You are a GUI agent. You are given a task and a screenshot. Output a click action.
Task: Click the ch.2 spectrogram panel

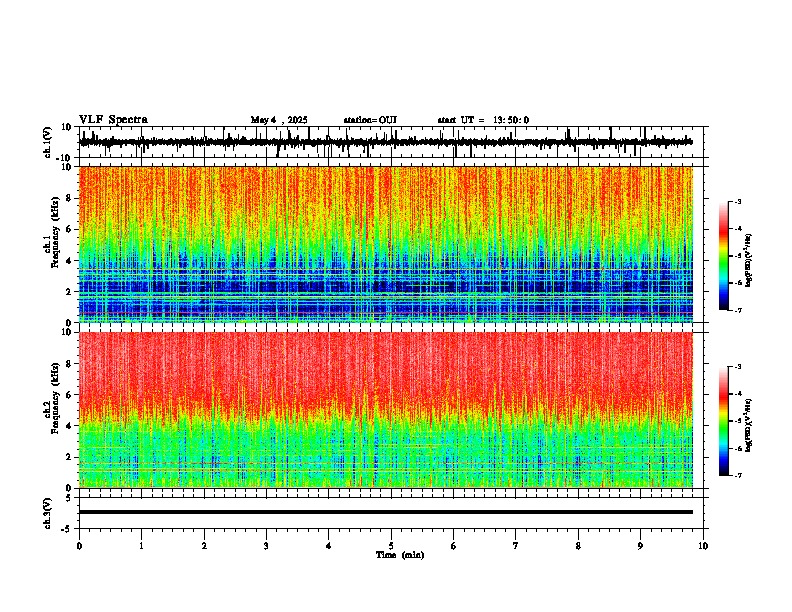coord(386,410)
